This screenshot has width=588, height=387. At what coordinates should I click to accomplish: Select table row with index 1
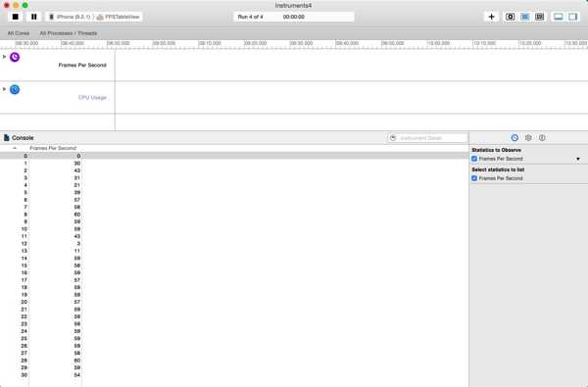[x=233, y=163]
